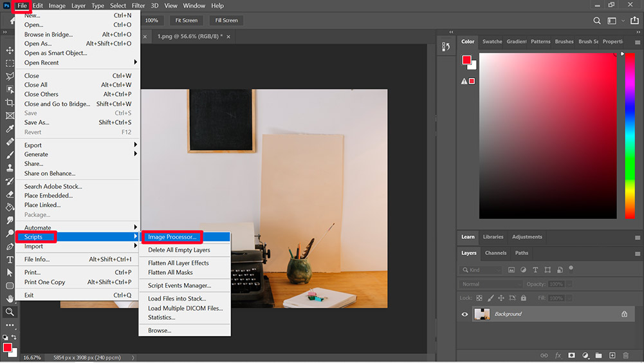Open the Normal blend mode dropdown
644x363 pixels.
point(492,284)
